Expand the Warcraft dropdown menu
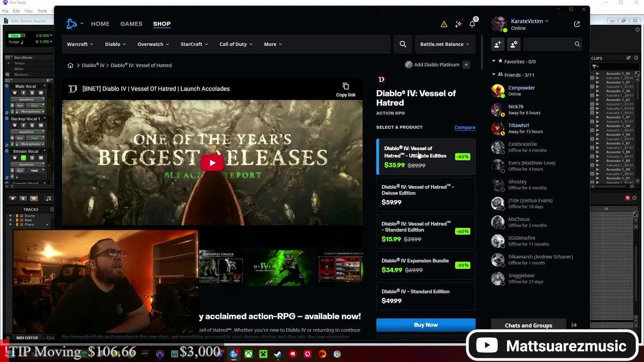This screenshot has height=362, width=644. tap(80, 44)
